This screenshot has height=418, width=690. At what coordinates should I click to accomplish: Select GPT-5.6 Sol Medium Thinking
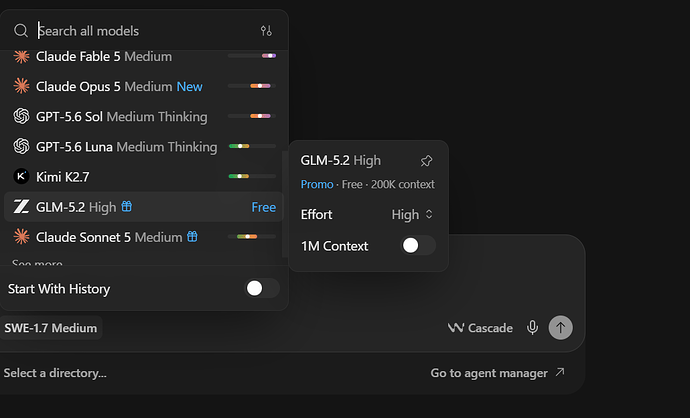coord(144,117)
